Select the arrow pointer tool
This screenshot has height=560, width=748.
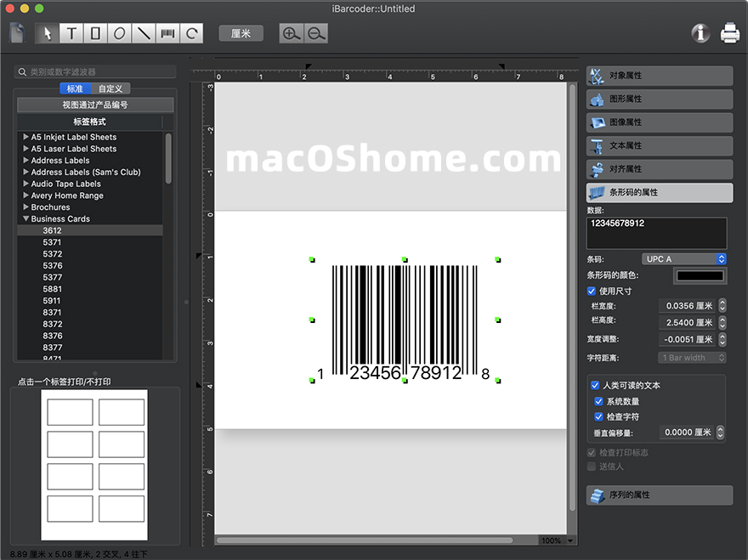pyautogui.click(x=48, y=33)
